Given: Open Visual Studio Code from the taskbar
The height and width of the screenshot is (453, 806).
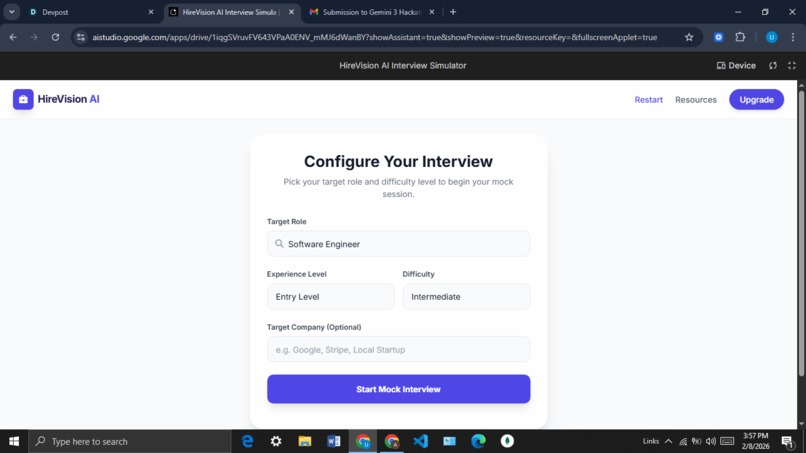Looking at the screenshot, I should pos(420,441).
